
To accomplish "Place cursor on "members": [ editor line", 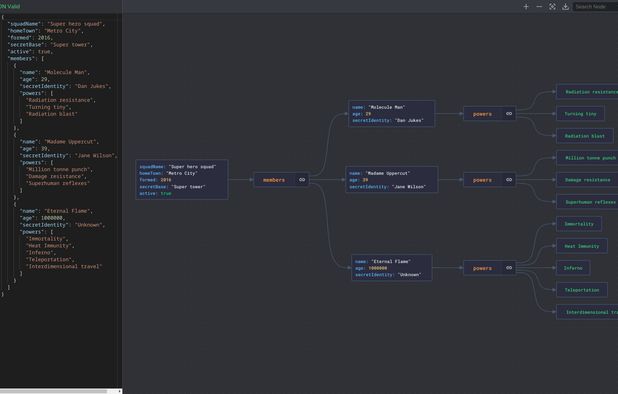I will 26,59.
